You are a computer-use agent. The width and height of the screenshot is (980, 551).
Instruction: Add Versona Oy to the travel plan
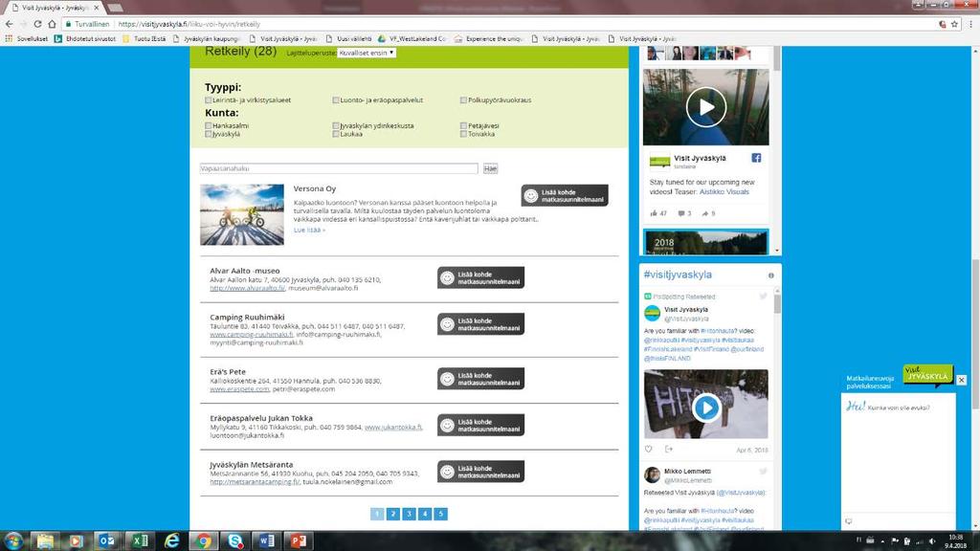(565, 195)
